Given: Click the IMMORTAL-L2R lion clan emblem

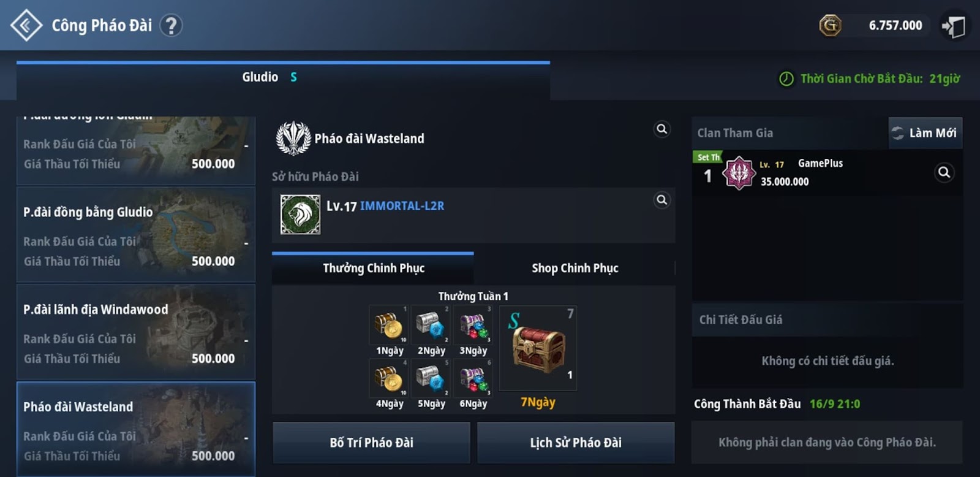Looking at the screenshot, I should coord(300,215).
